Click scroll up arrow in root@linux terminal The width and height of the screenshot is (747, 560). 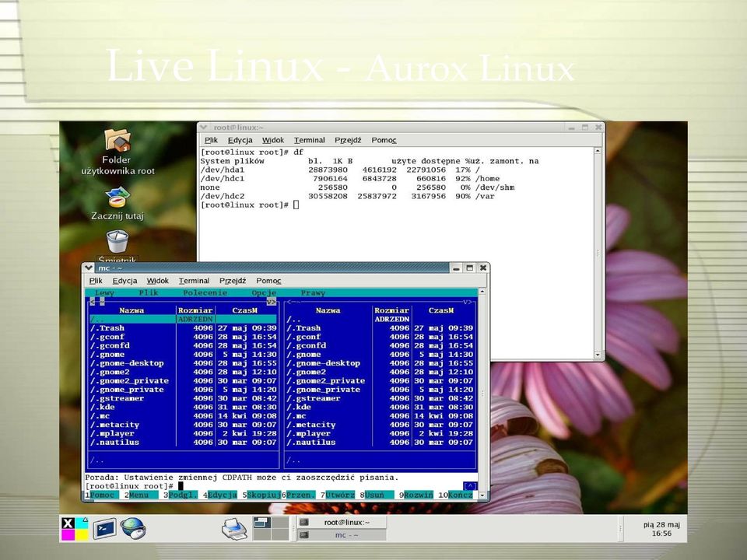(598, 151)
